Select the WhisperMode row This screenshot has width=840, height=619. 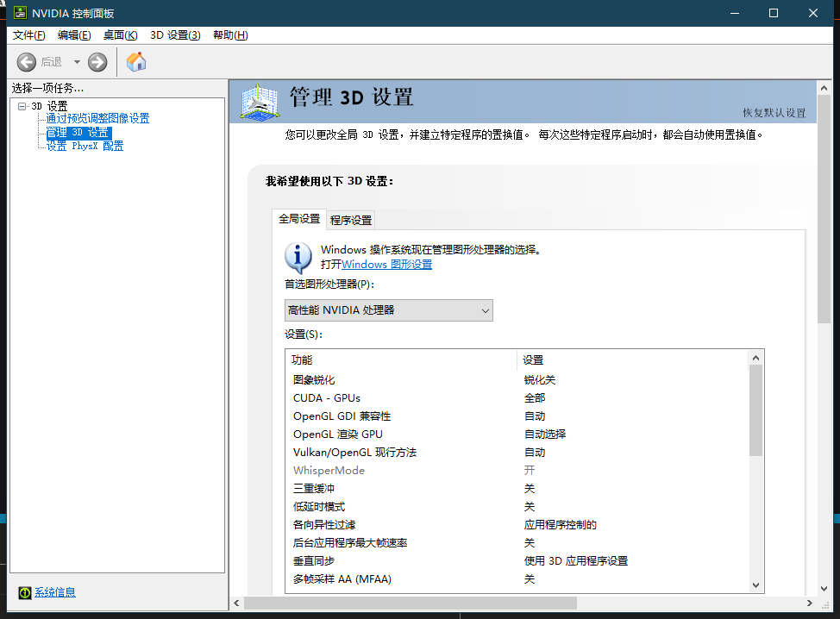(517, 471)
